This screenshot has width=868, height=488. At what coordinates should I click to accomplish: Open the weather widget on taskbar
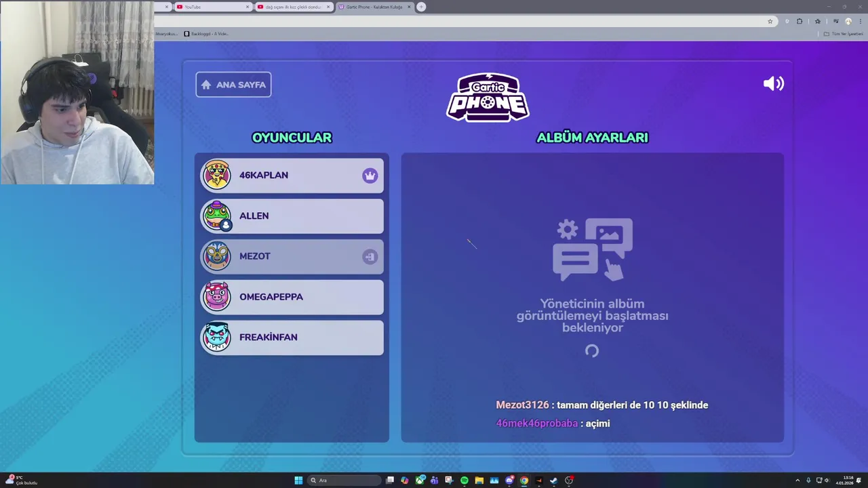[20, 481]
